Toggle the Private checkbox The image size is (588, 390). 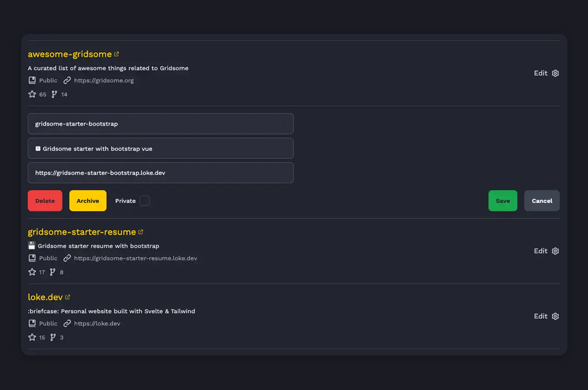click(x=144, y=201)
